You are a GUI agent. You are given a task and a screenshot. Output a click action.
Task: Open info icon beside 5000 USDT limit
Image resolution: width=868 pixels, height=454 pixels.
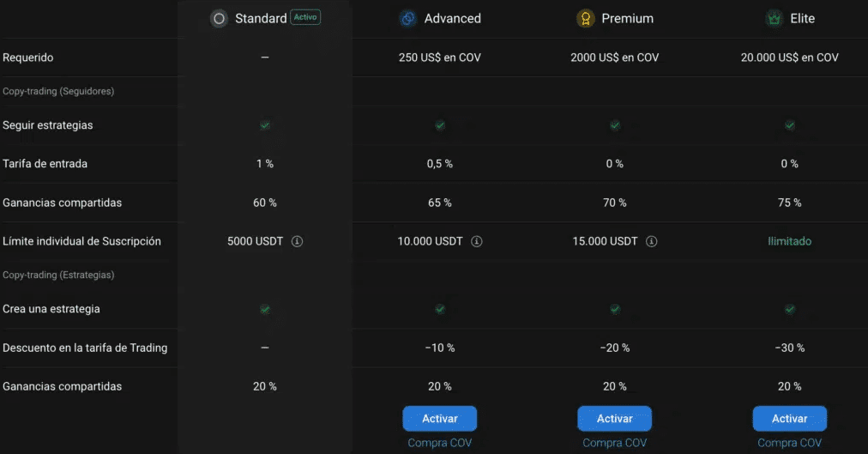(298, 241)
